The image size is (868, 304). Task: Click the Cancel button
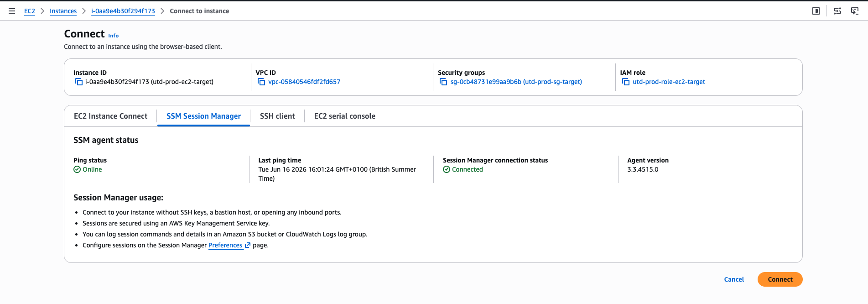pyautogui.click(x=734, y=279)
